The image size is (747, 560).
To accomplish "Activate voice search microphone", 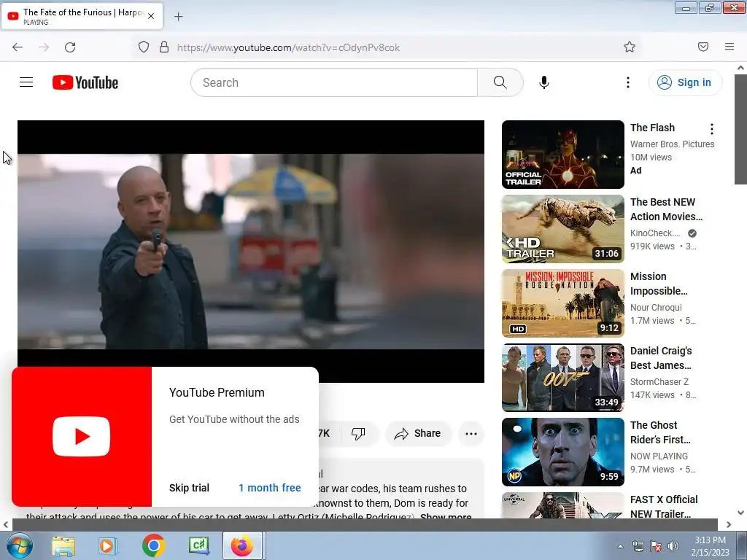I will pos(543,82).
